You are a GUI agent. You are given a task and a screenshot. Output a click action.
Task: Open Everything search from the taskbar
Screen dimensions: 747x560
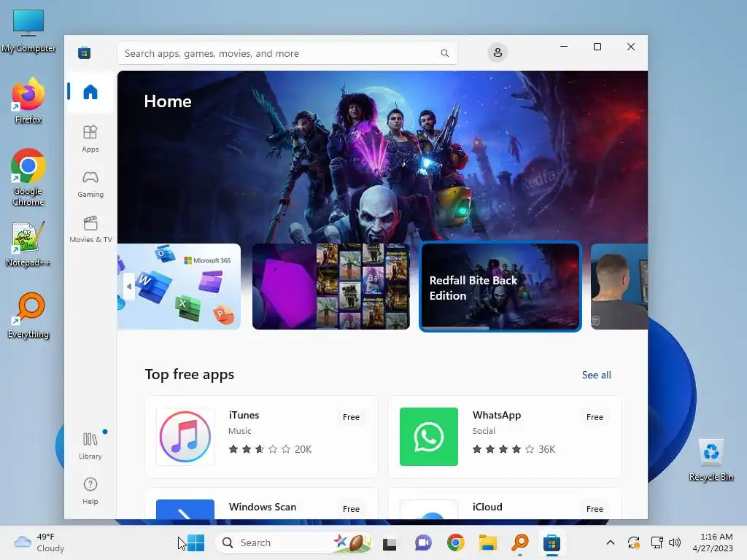[520, 542]
